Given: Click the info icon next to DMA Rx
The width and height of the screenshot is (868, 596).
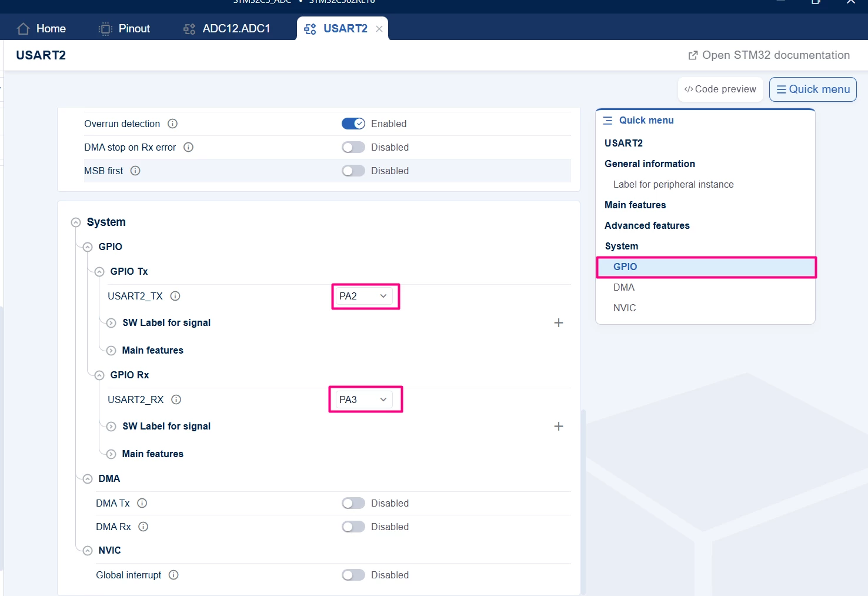Looking at the screenshot, I should [143, 527].
